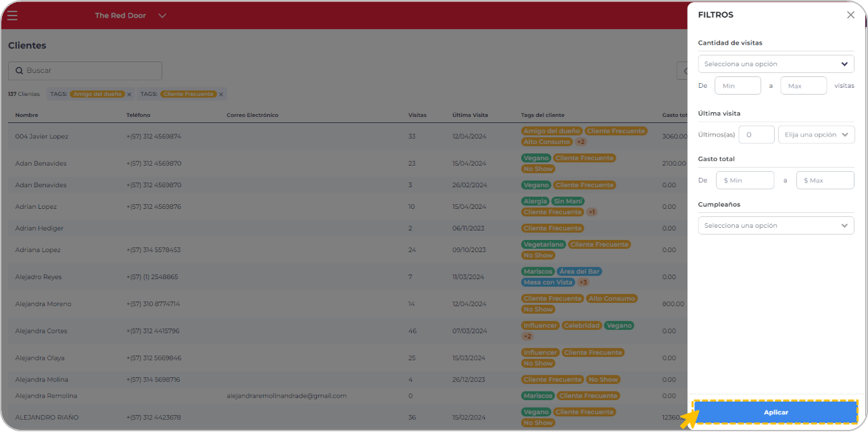Click 137 Clientes count label

click(24, 95)
